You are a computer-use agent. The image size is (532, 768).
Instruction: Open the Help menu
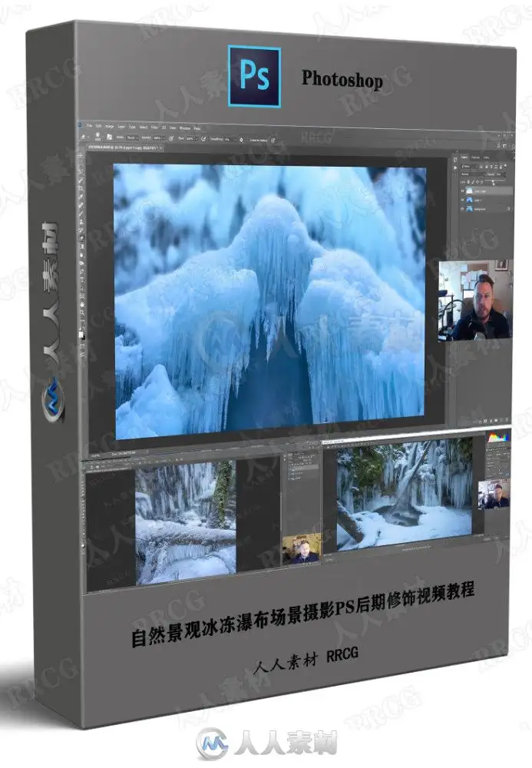point(197,128)
